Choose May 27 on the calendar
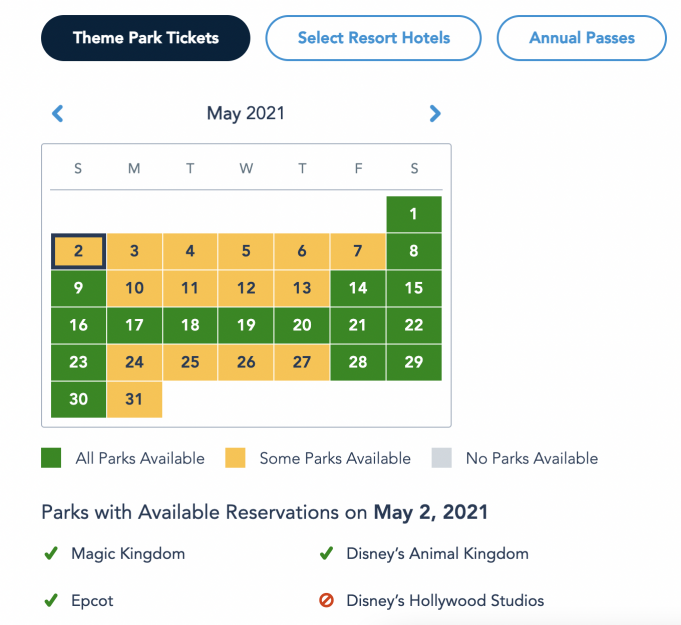This screenshot has height=625, width=681. (x=302, y=362)
